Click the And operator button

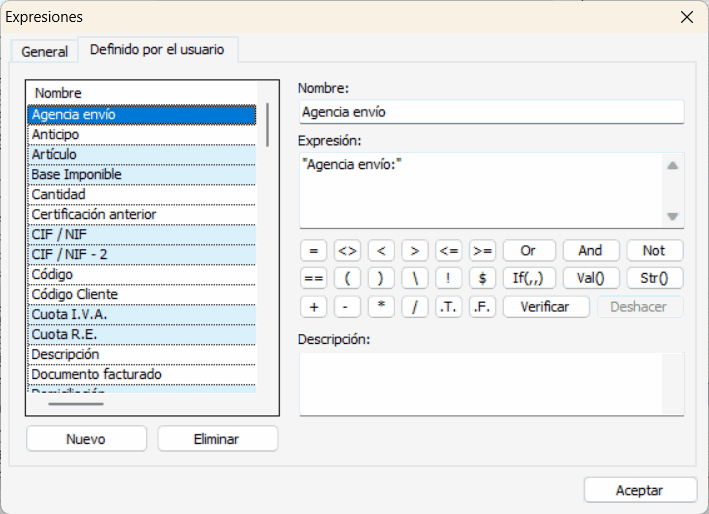(x=591, y=250)
